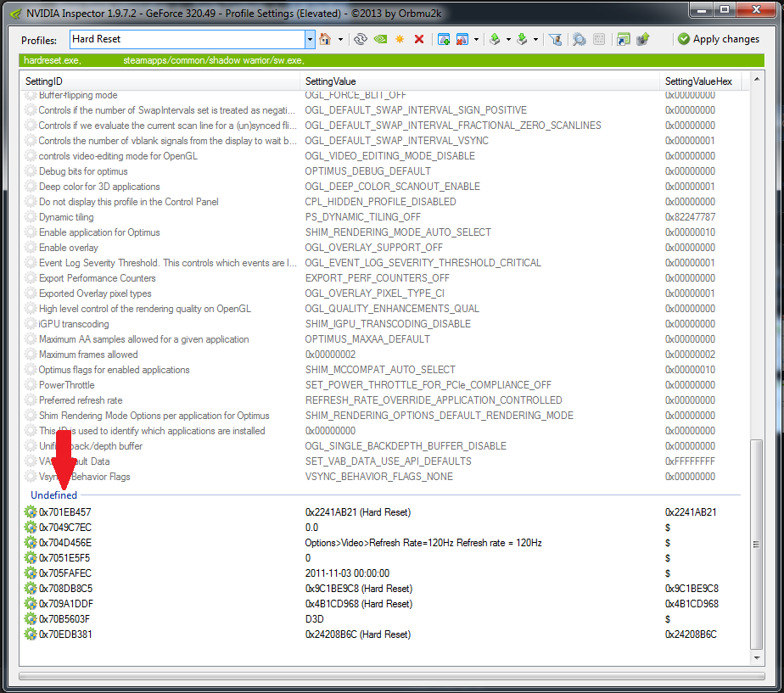
Task: Click the greyed grid icon in toolbar
Action: 599,39
